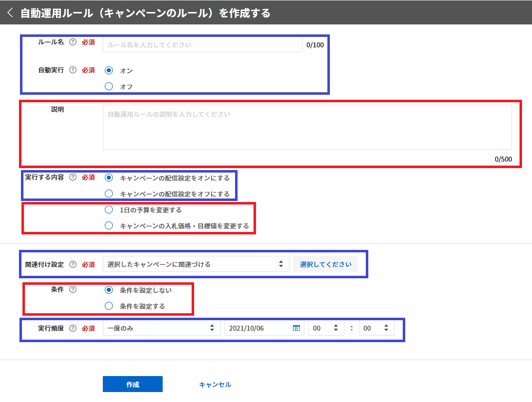Open the calendar icon in date field

(x=296, y=328)
